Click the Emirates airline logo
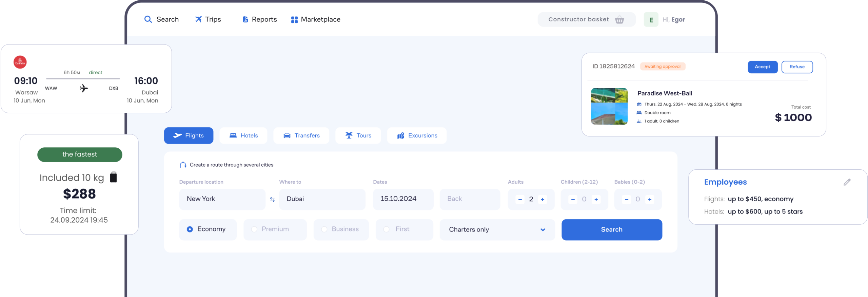This screenshot has height=297, width=868. tap(20, 62)
